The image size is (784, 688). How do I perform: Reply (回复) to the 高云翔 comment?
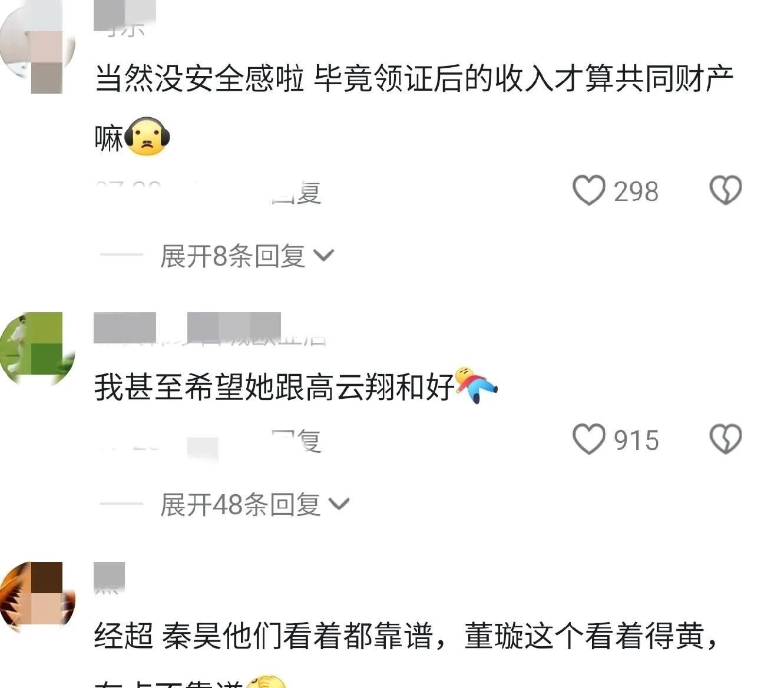[x=297, y=441]
